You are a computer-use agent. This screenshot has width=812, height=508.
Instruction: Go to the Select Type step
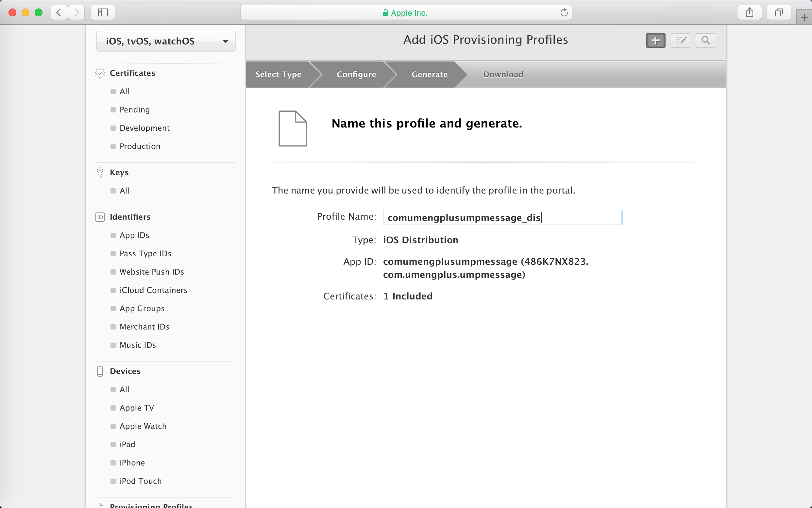pos(278,74)
